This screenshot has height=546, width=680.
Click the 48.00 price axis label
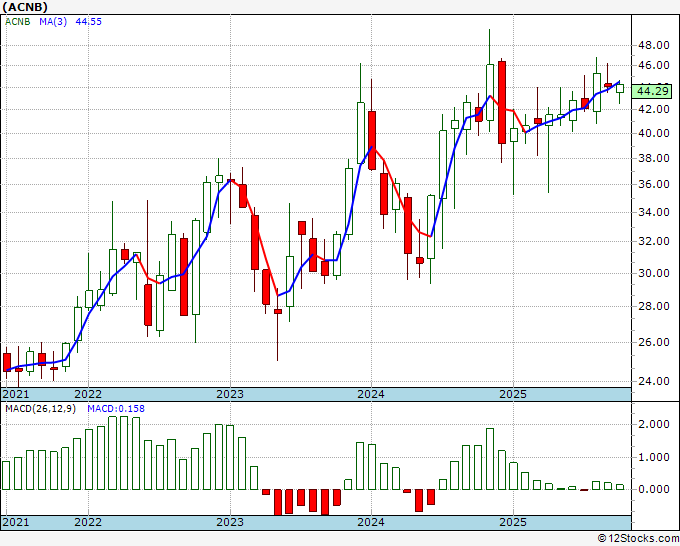pyautogui.click(x=654, y=45)
